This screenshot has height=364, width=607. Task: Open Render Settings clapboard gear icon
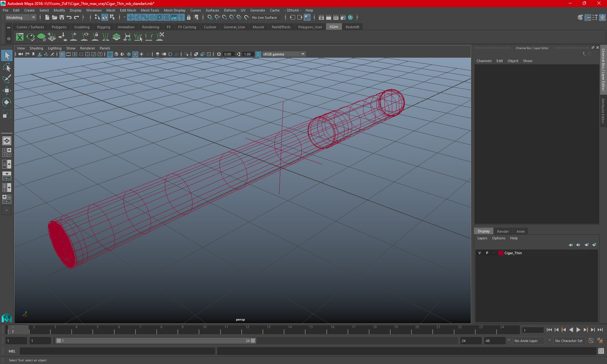point(343,17)
